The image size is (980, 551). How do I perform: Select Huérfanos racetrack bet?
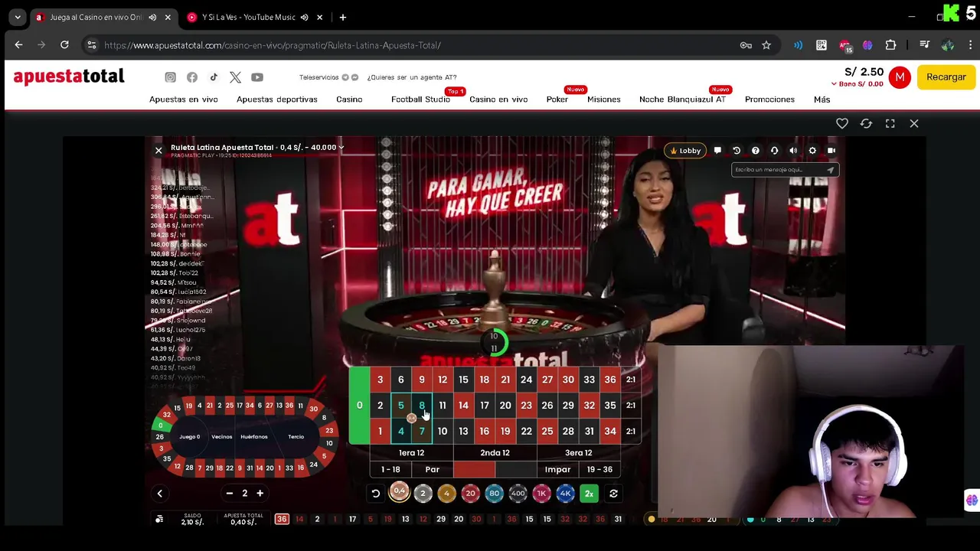pos(254,437)
